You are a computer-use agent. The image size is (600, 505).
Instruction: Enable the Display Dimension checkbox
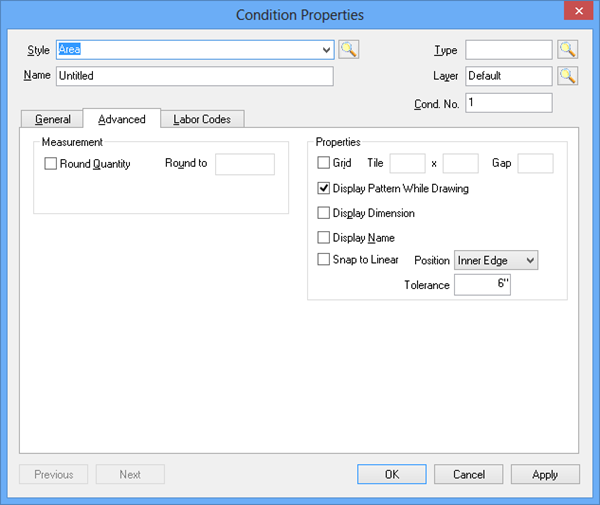[x=323, y=213]
